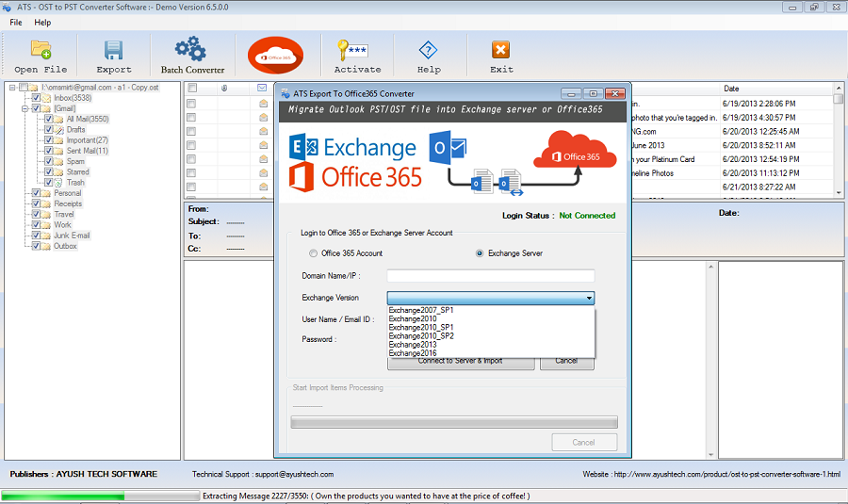Toggle the Junk E-mail checkbox
848x504 pixels.
36,236
